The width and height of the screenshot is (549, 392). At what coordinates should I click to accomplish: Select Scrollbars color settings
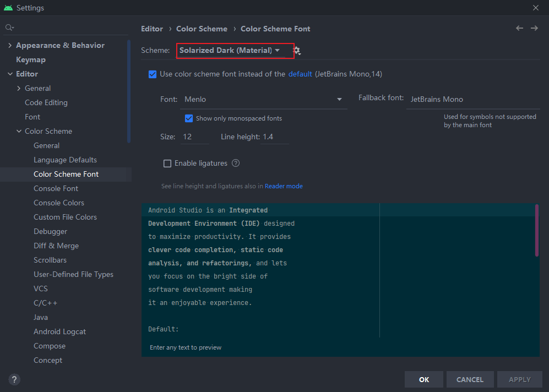point(50,260)
